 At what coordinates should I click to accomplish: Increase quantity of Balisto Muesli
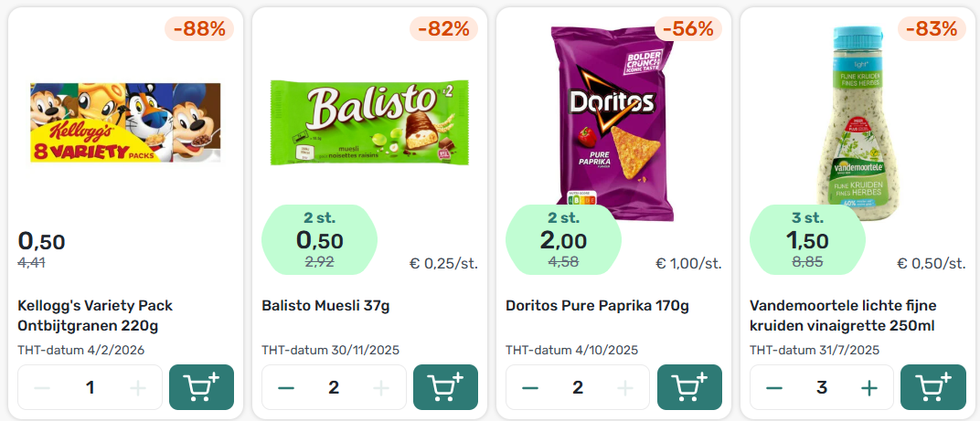[380, 388]
